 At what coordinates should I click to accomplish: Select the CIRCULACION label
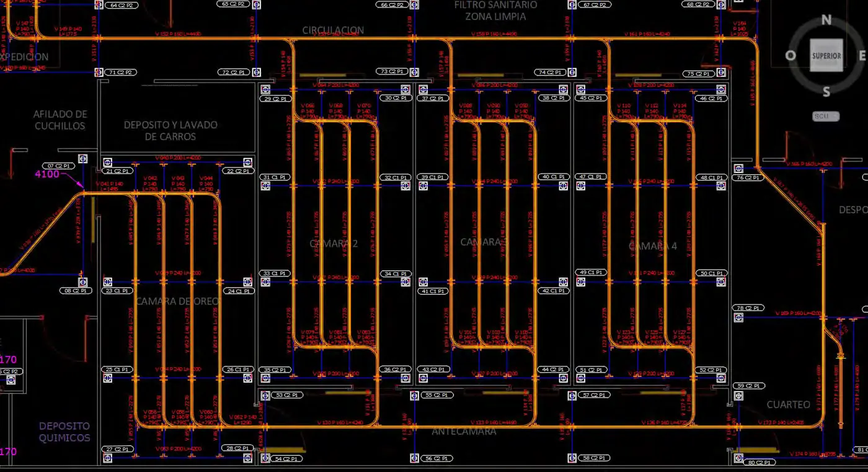[x=333, y=30]
